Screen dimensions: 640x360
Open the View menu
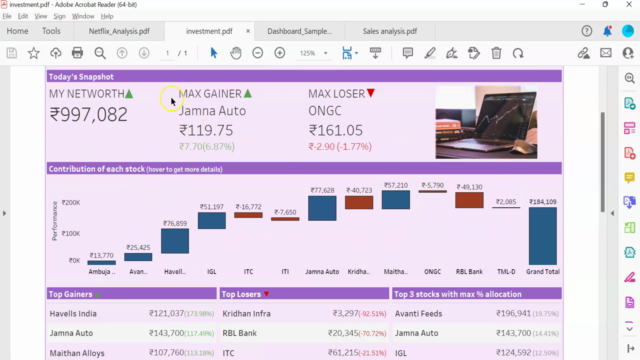(41, 16)
